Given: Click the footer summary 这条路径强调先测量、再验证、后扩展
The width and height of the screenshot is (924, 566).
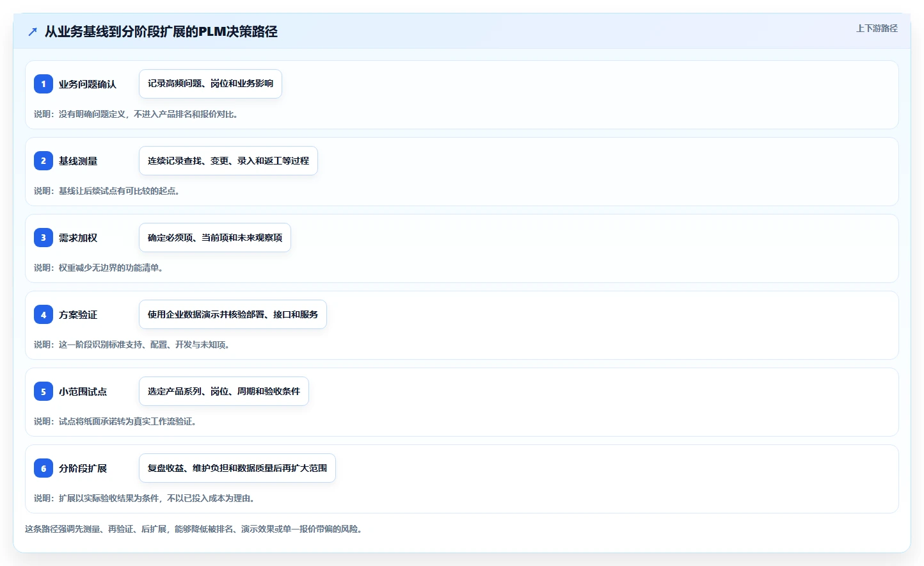Looking at the screenshot, I should pyautogui.click(x=195, y=529).
